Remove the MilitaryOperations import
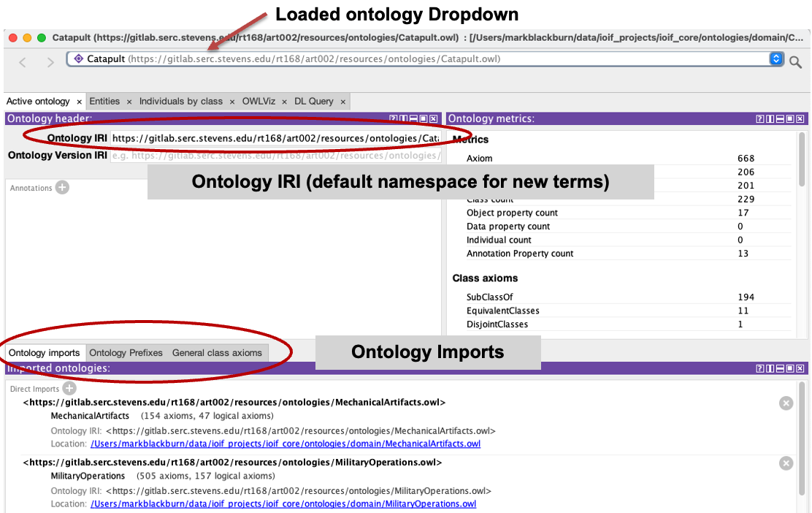The width and height of the screenshot is (812, 513). 786,463
